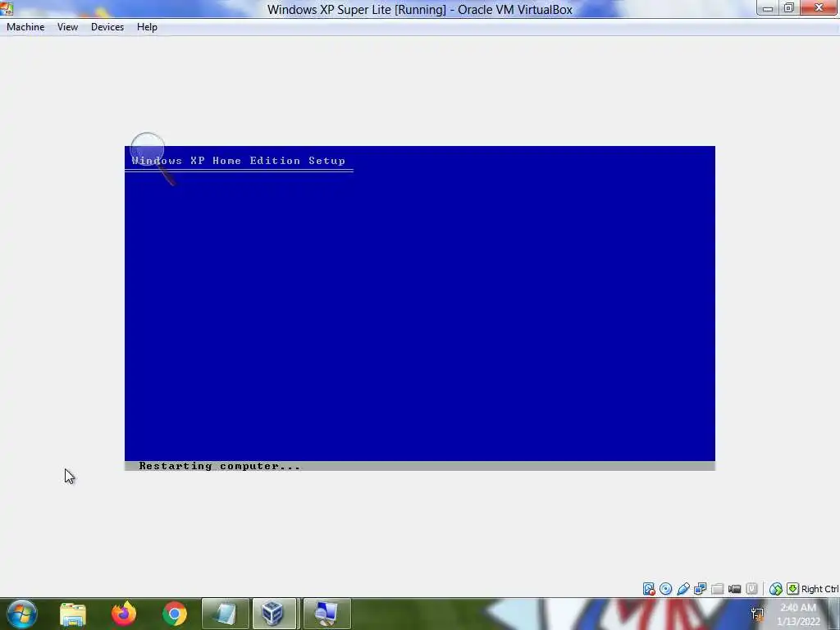Screen dimensions: 840x630
Task: Open Windows Explorer from the taskbar
Action: coord(73,614)
